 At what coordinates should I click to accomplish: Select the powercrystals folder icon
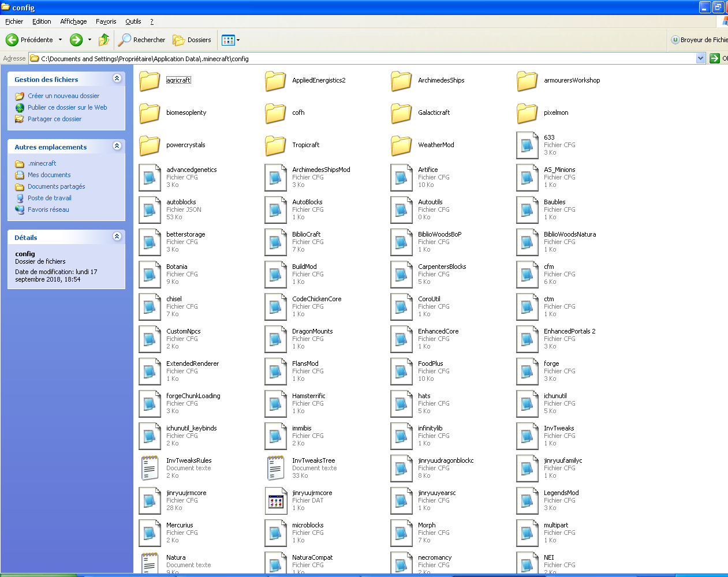tap(150, 145)
